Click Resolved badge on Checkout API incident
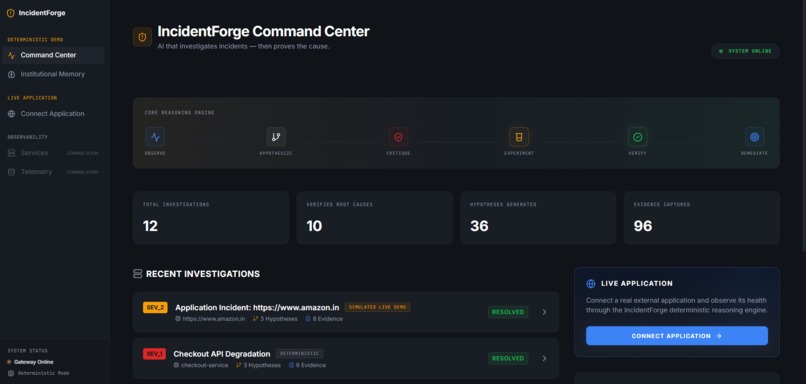Screen dimensions: 806x384 508,358
